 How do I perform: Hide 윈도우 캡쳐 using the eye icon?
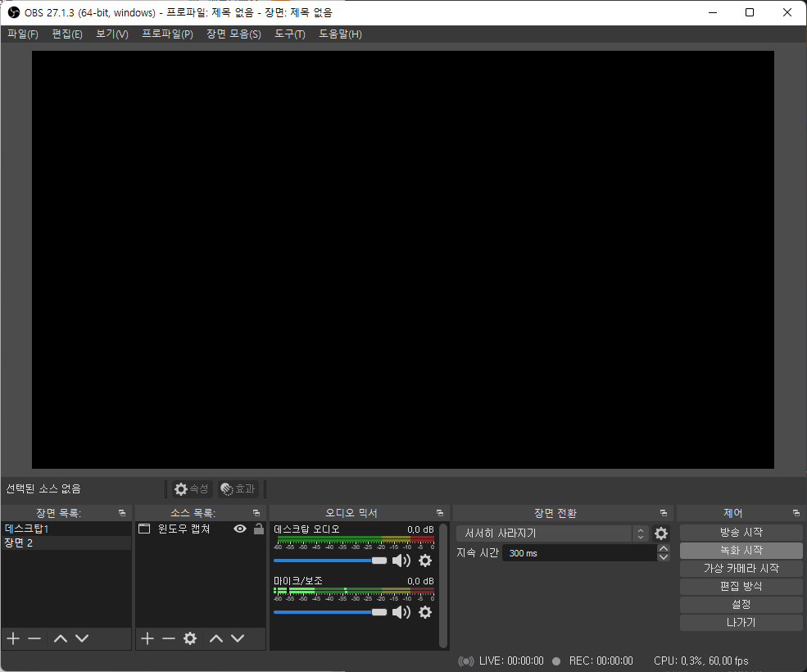point(240,529)
